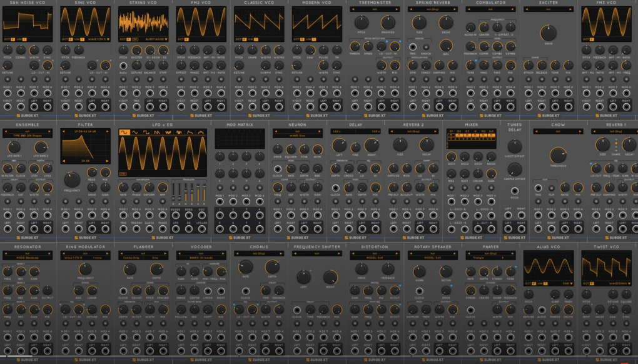The width and height of the screenshot is (638, 364).
Task: Select the noise waveform in LFO x EG
Action: (168, 133)
